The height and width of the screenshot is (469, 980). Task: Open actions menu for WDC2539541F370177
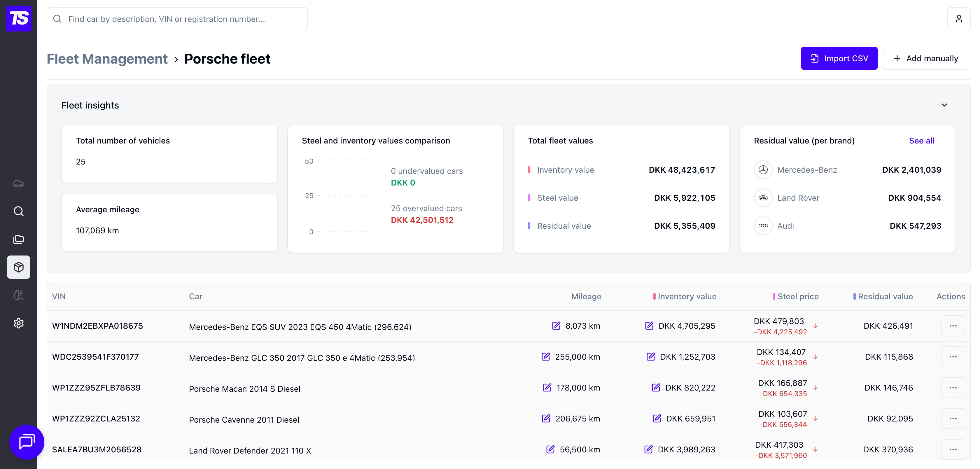click(x=953, y=356)
